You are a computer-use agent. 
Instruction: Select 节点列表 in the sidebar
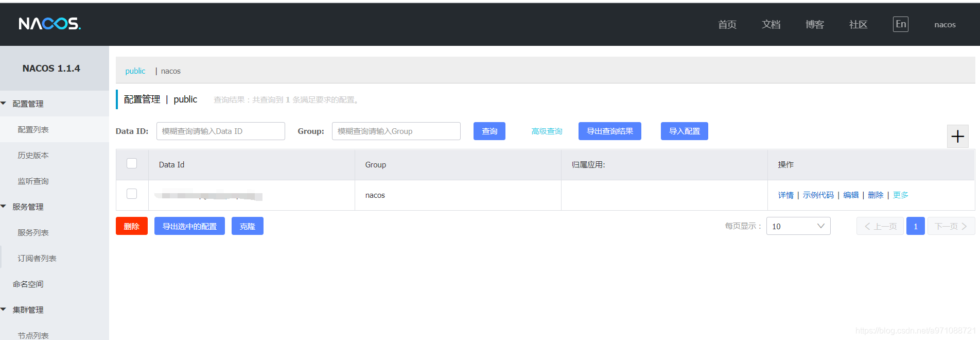pos(33,335)
